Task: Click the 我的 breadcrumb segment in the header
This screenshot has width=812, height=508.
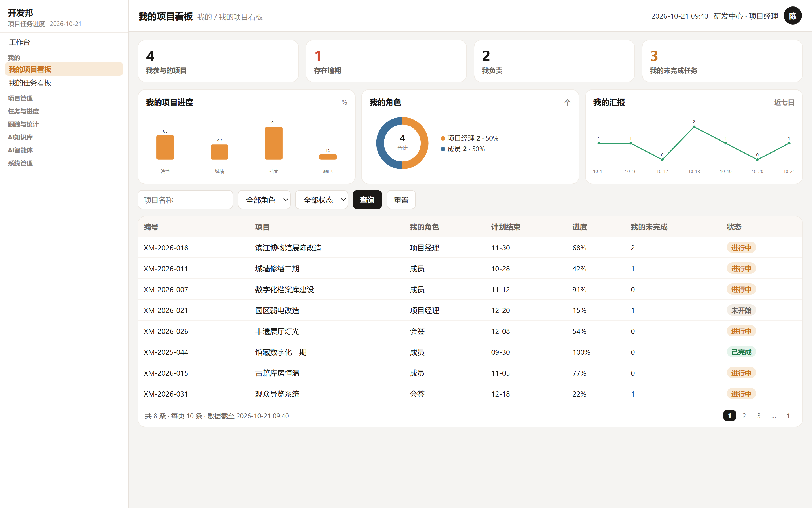Action: (204, 17)
